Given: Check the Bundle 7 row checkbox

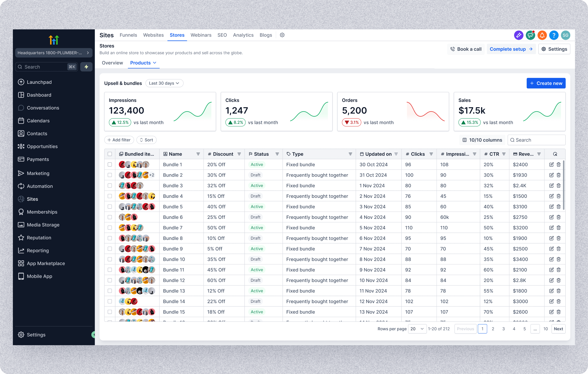Looking at the screenshot, I should 110,228.
